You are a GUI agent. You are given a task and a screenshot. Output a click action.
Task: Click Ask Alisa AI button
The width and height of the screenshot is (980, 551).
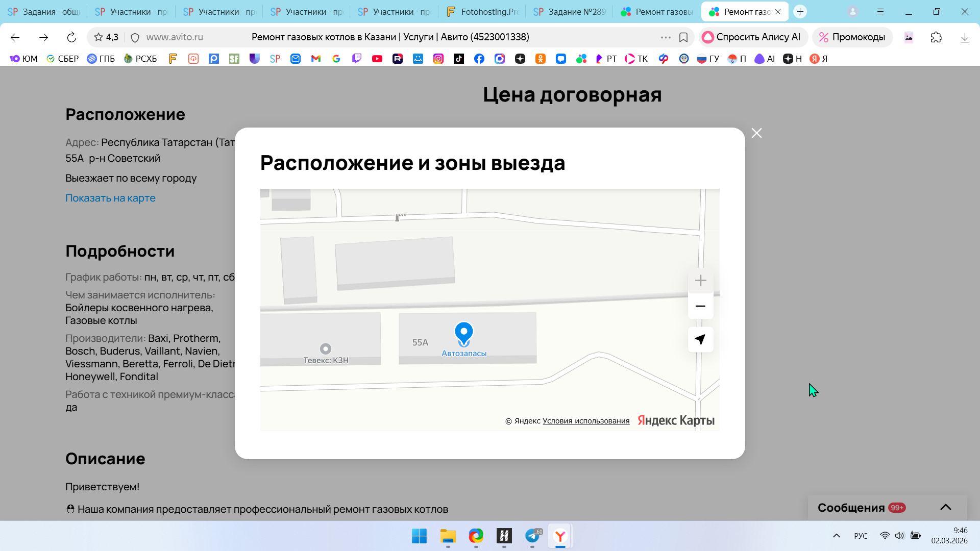click(752, 37)
